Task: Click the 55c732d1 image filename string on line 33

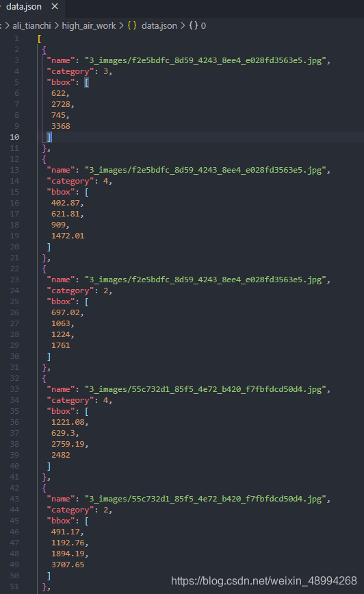Action: (x=207, y=389)
